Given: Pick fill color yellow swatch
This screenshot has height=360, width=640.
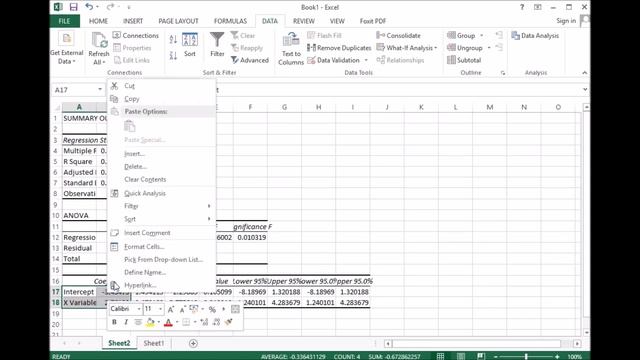Looking at the screenshot, I should coord(150,322).
